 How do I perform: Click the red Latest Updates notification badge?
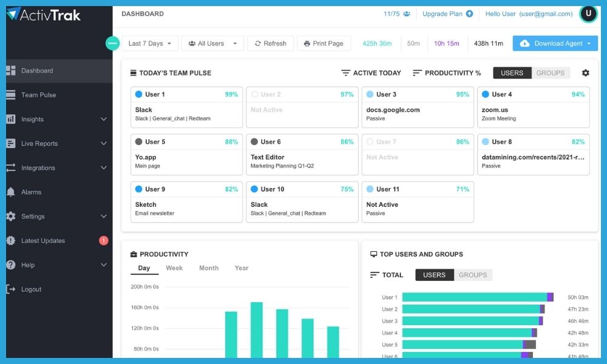pos(103,241)
